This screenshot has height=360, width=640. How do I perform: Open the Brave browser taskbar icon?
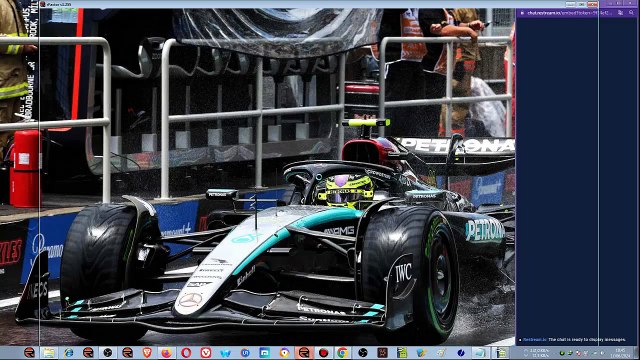[147, 353]
